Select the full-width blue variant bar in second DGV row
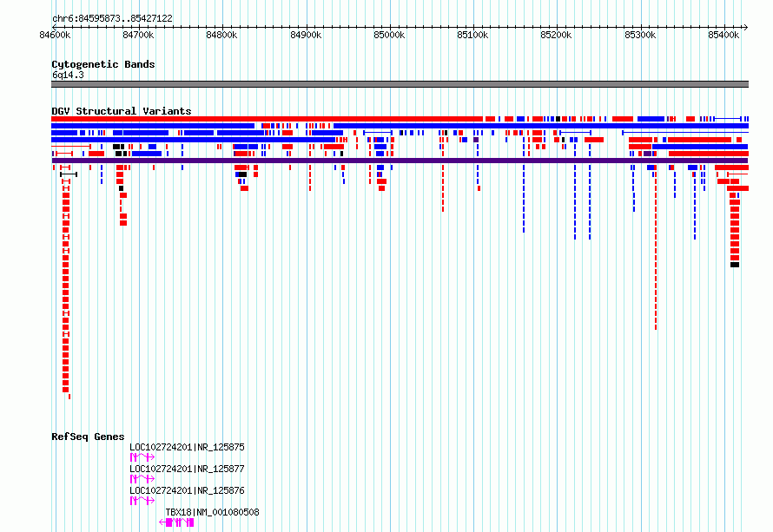The height and width of the screenshot is (532, 773). [x=541, y=126]
